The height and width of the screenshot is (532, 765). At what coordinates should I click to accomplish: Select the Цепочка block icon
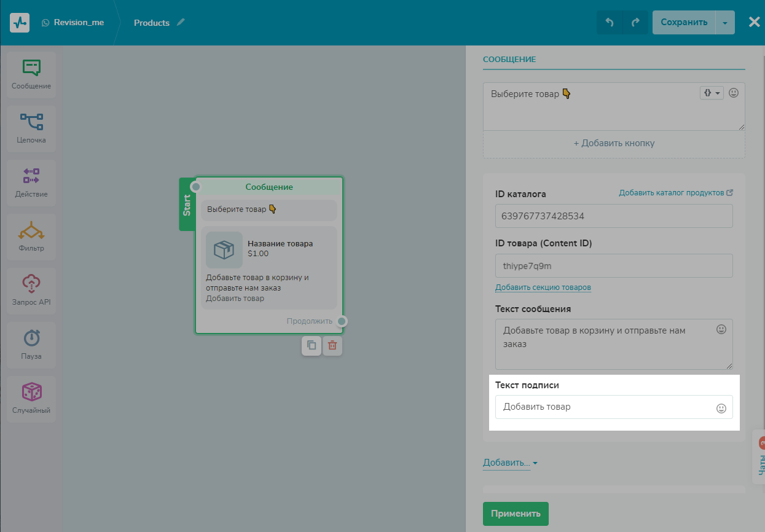[31, 128]
